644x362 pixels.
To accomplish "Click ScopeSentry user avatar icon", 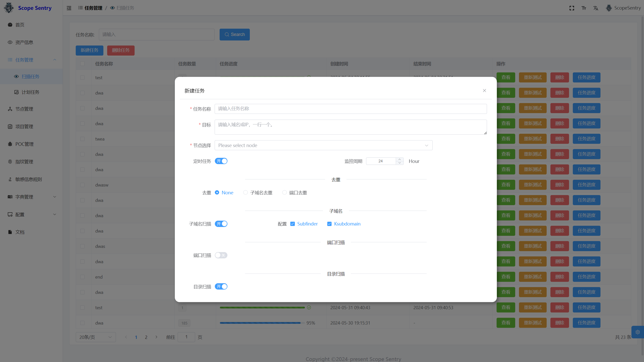I will (609, 8).
